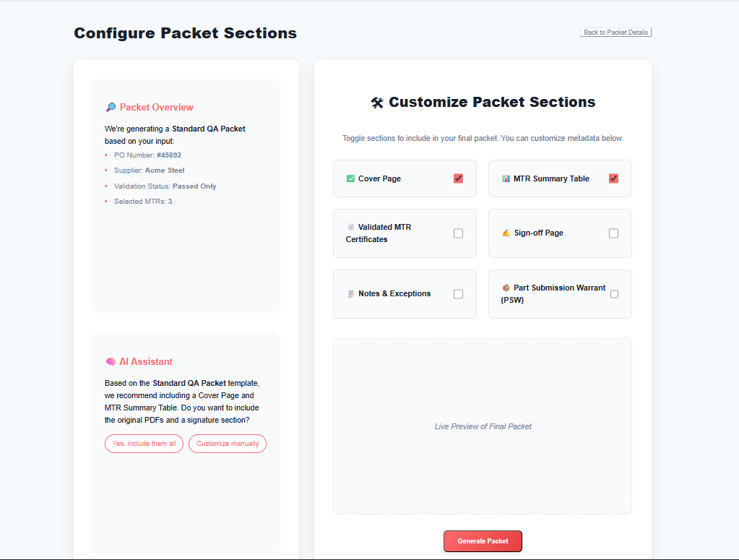Screen dimensions: 739x560
Task: Uncheck the Cover Page checkbox
Action: tap(458, 178)
